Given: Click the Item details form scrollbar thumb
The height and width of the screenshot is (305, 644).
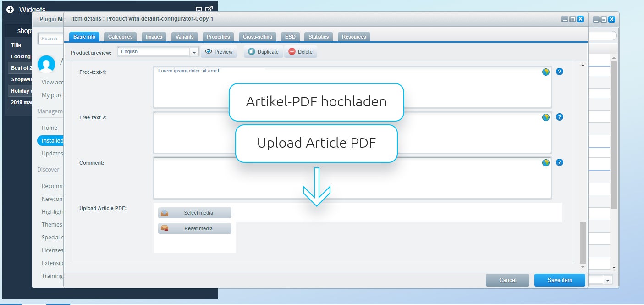Looking at the screenshot, I should pos(583,242).
